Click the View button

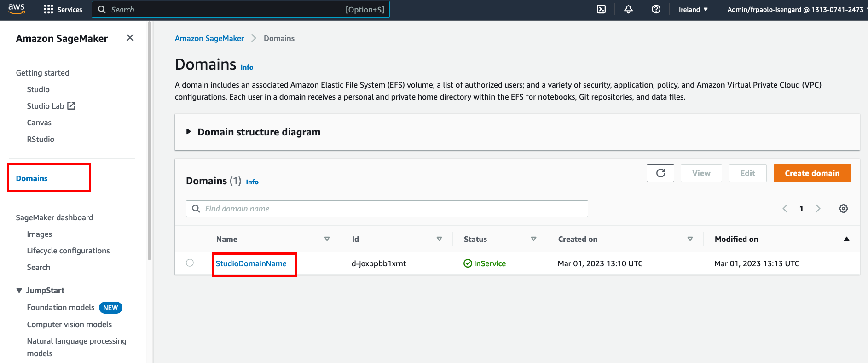[701, 173]
